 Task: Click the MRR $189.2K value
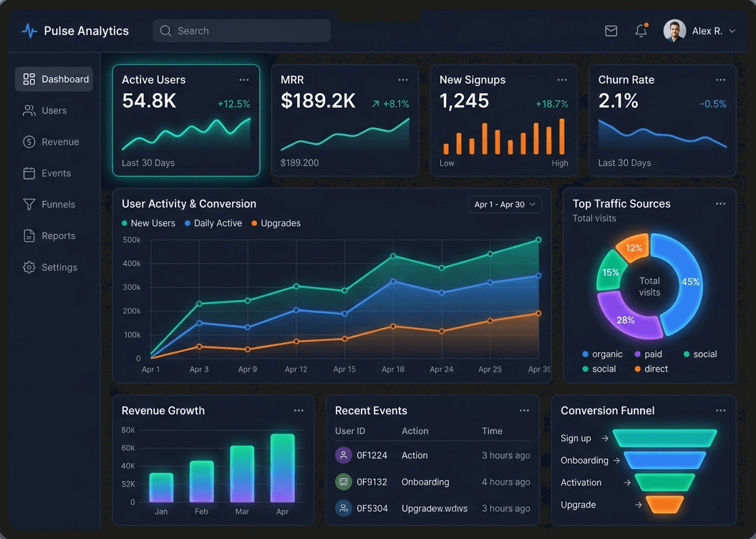click(318, 101)
